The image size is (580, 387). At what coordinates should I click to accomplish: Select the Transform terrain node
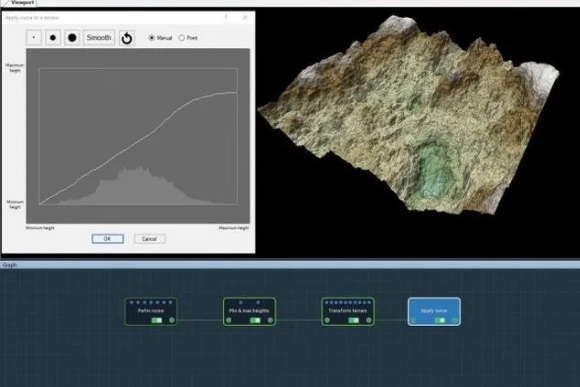point(348,312)
